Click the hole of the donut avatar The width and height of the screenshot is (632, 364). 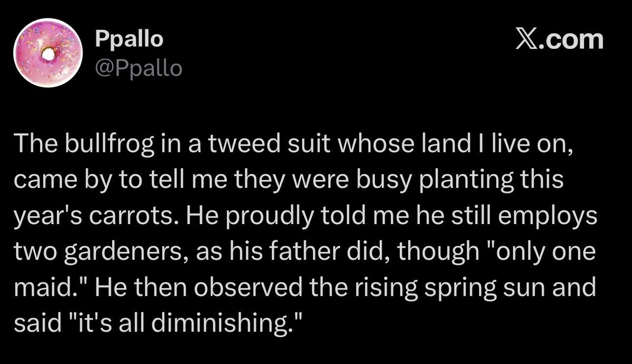pyautogui.click(x=48, y=54)
